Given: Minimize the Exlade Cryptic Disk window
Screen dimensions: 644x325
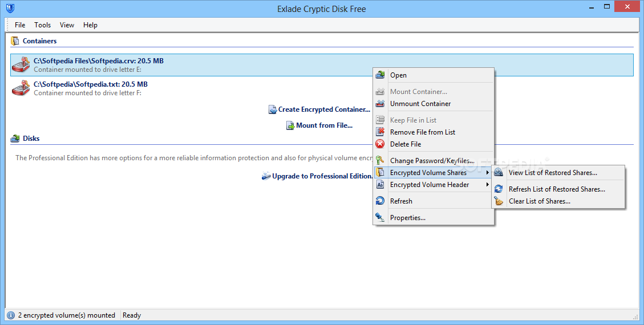Looking at the screenshot, I should click(x=592, y=7).
